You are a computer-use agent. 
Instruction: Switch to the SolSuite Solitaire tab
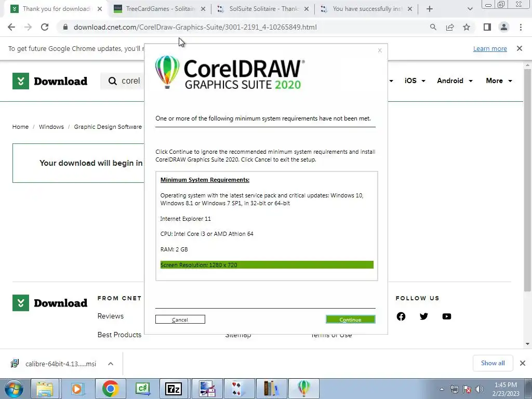[263, 9]
